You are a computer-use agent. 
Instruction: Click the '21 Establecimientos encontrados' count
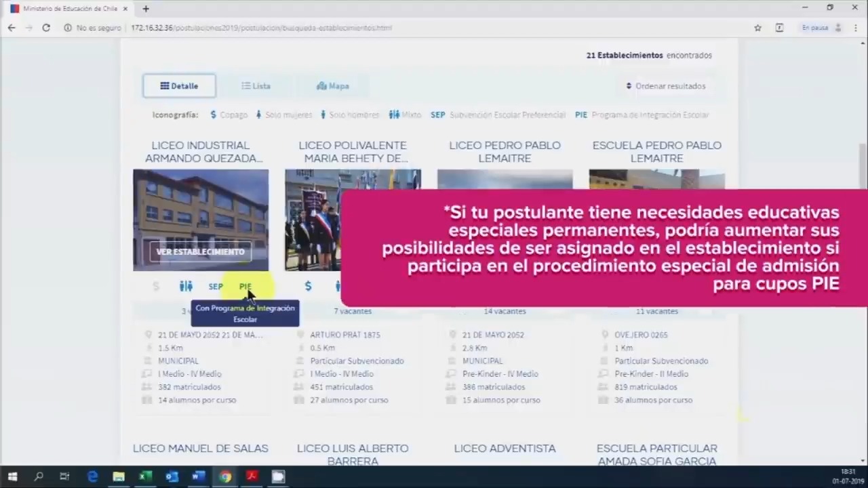(649, 56)
